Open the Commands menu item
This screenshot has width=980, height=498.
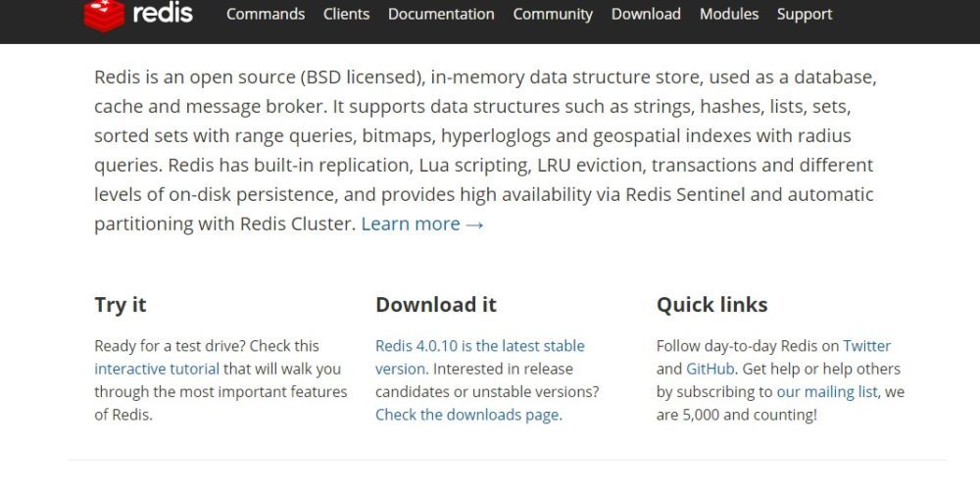click(x=266, y=14)
